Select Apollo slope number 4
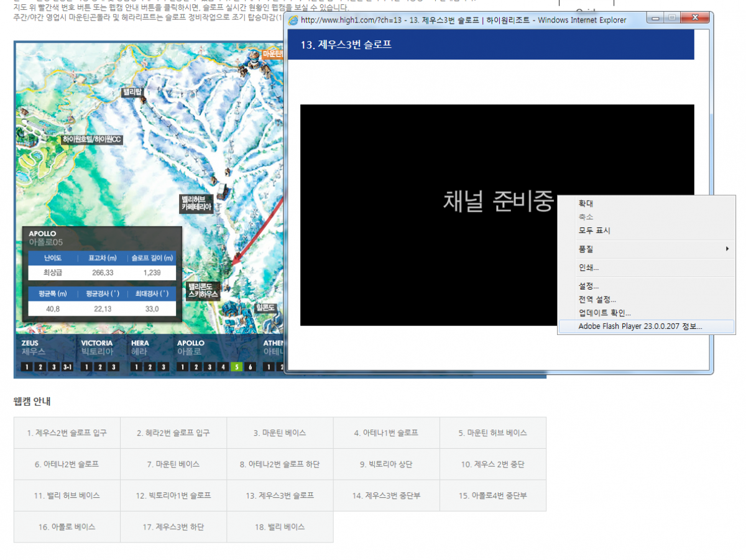The height and width of the screenshot is (560, 746). point(223,367)
